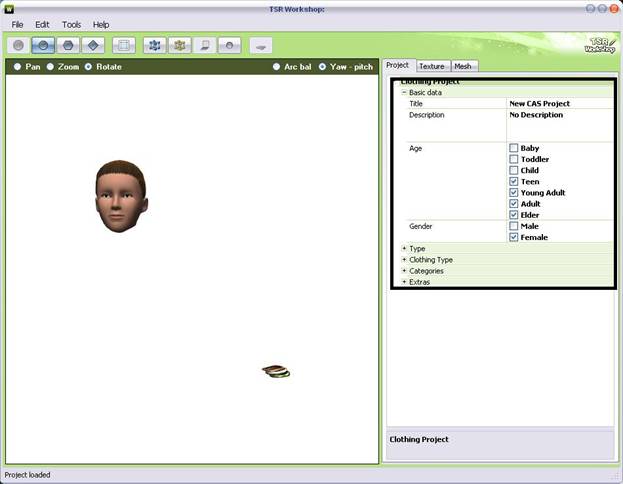Click the yellow cluster toolbar icon
The height and width of the screenshot is (484, 623).
click(x=180, y=45)
